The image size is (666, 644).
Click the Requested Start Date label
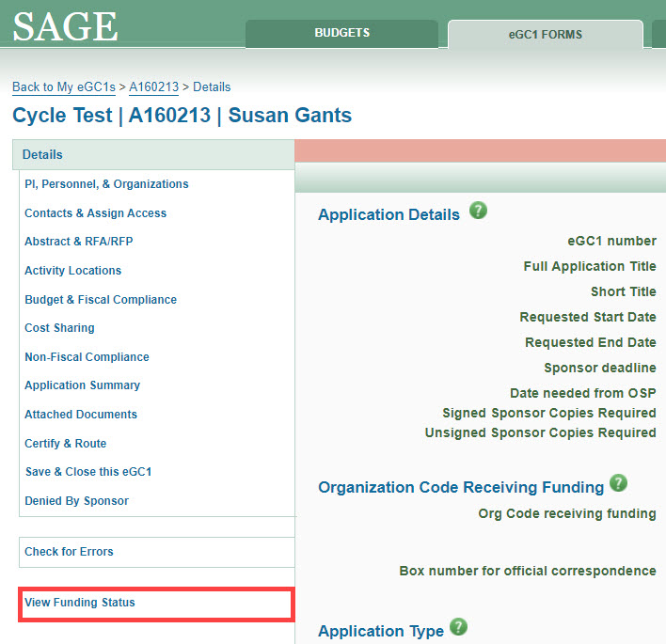(x=588, y=317)
